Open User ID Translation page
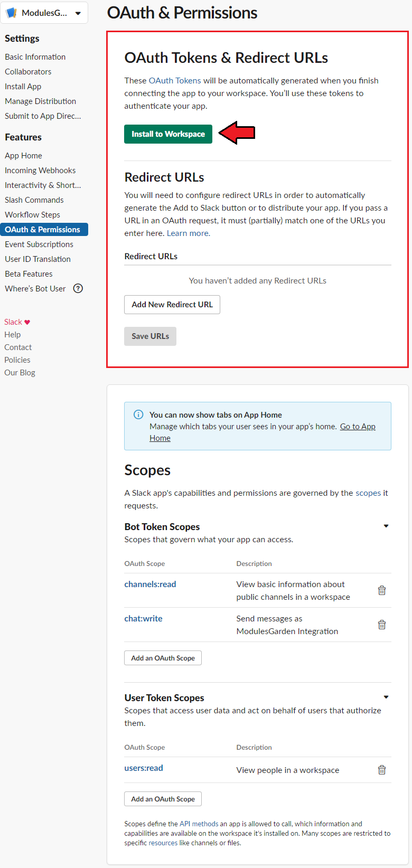 tap(38, 259)
